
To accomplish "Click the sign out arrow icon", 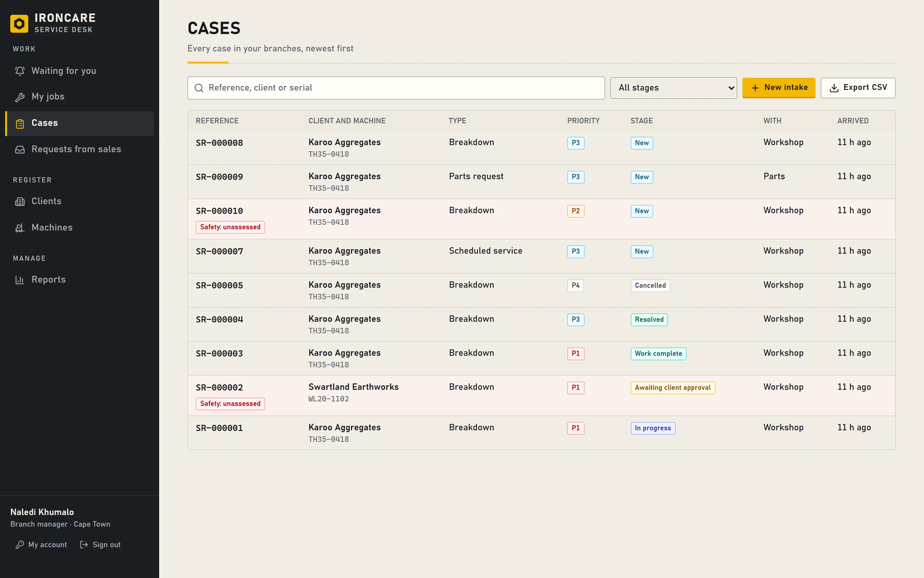I will tap(84, 545).
